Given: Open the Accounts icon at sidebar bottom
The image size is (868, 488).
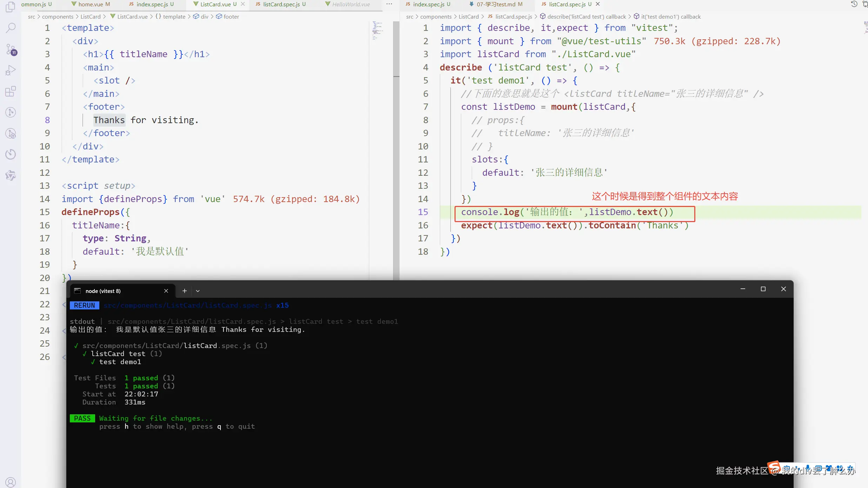Looking at the screenshot, I should point(11,482).
